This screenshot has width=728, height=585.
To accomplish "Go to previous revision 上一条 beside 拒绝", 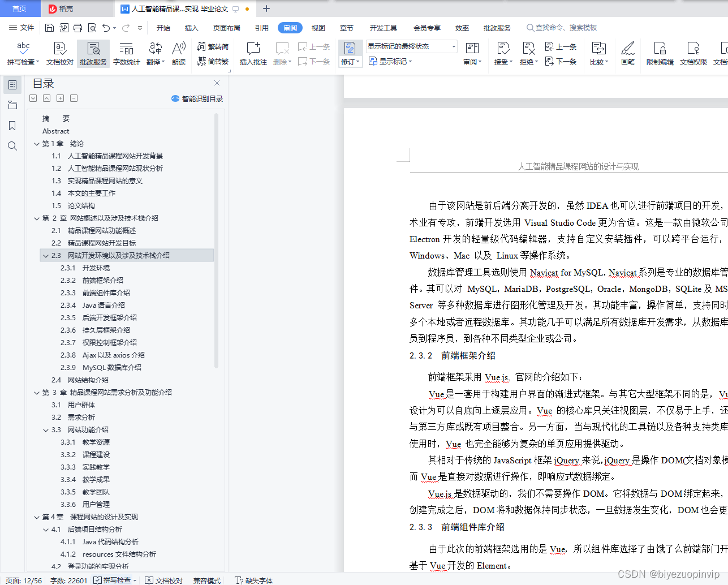I will point(561,46).
